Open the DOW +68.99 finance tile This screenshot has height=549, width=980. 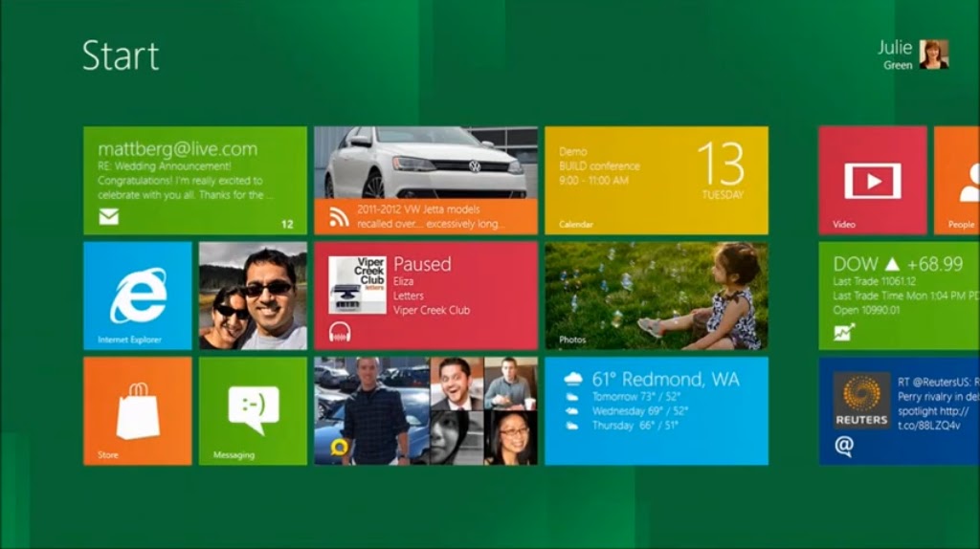900,296
